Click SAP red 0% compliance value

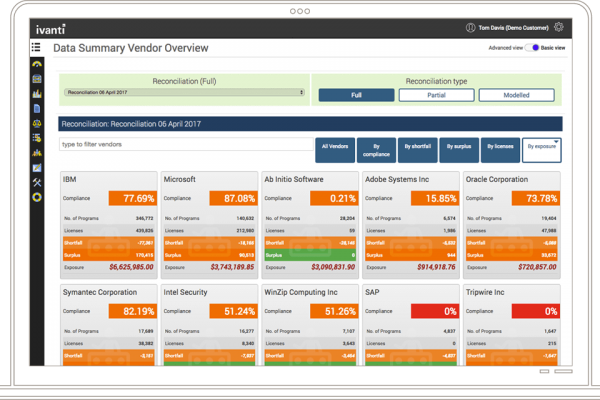coord(435,311)
